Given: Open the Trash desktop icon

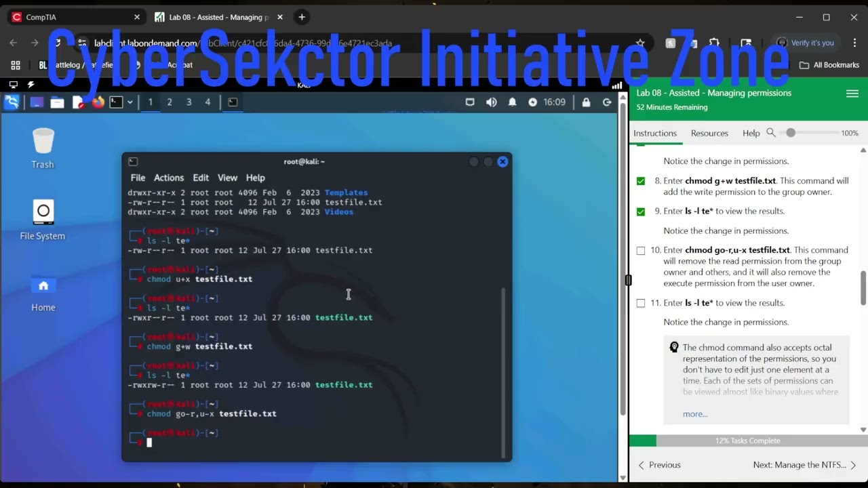Looking at the screenshot, I should 43,148.
